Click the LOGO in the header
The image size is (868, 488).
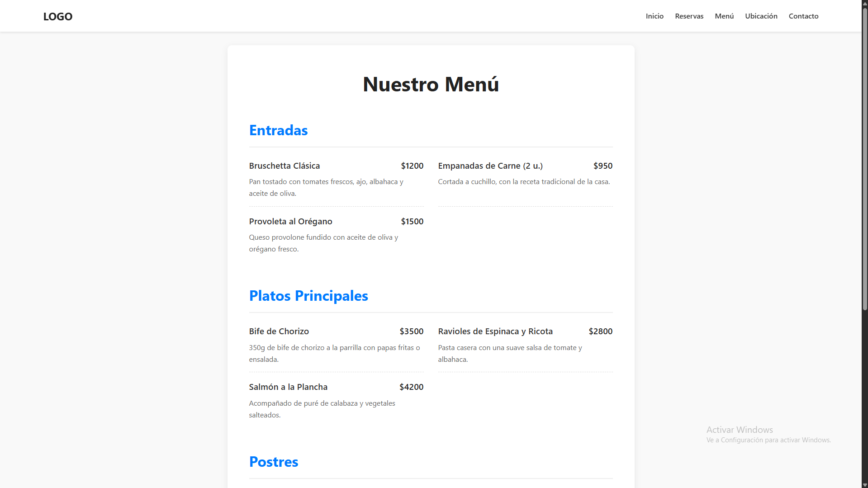pyautogui.click(x=57, y=16)
